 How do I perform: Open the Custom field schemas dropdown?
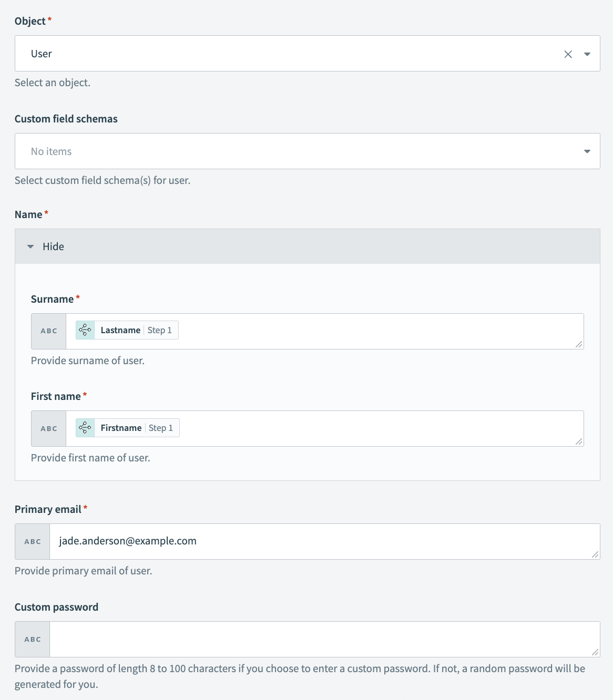[x=587, y=151]
